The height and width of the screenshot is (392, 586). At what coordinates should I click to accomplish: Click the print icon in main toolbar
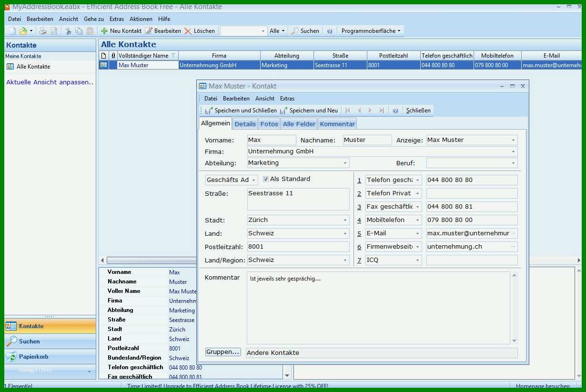tap(43, 31)
